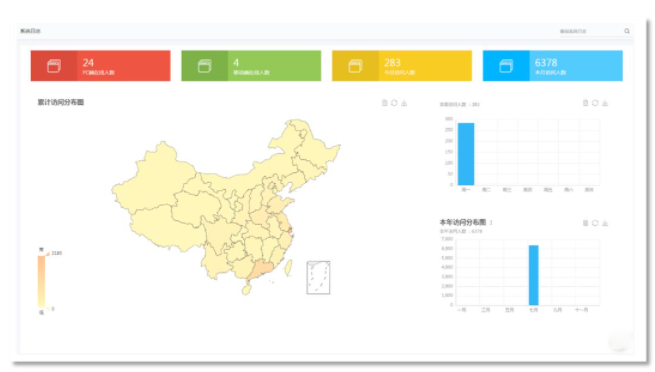Click the green card showing 4

pos(251,66)
